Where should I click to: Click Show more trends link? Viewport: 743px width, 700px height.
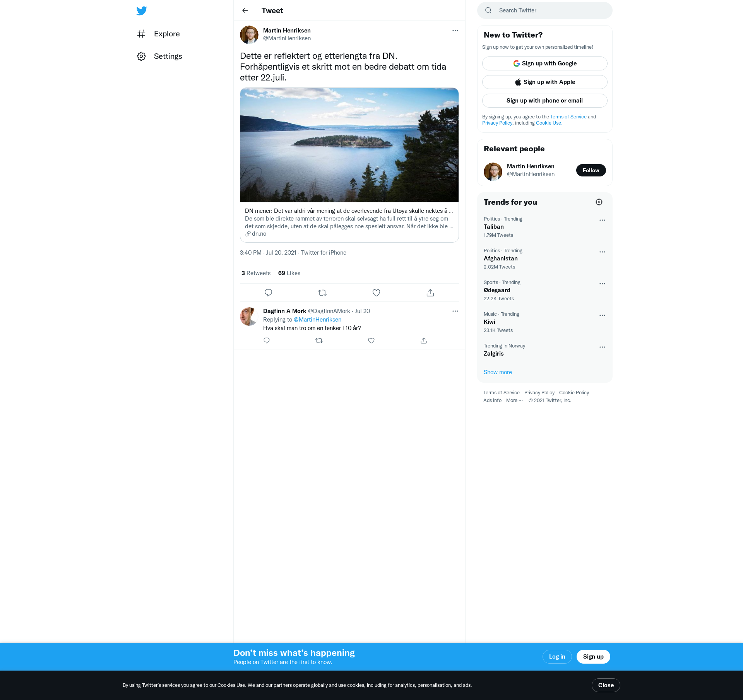pyautogui.click(x=498, y=372)
